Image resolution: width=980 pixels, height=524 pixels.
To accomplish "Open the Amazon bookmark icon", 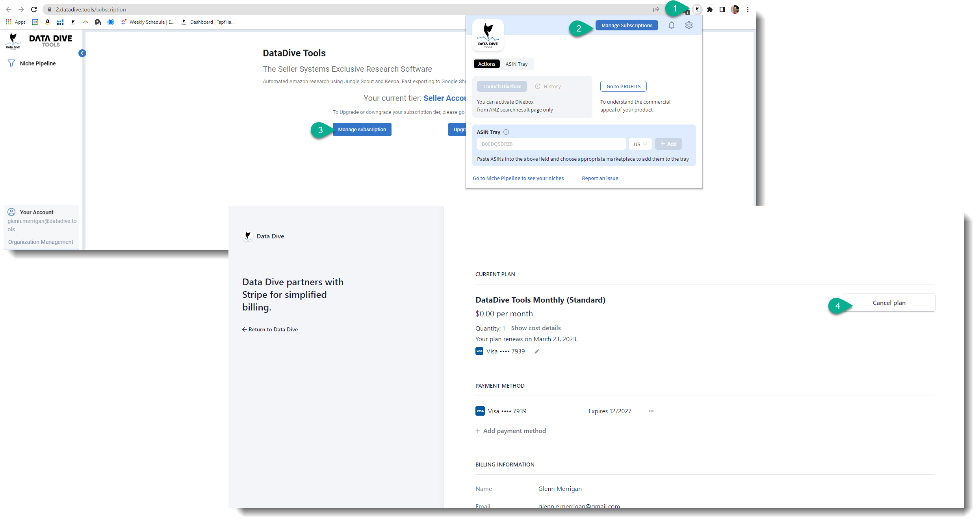I will tap(48, 22).
